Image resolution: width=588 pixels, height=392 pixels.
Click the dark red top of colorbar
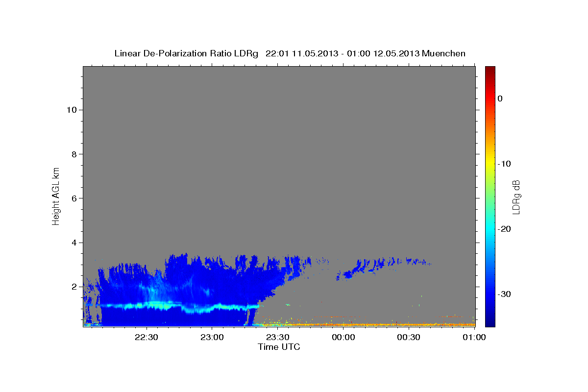click(x=490, y=70)
